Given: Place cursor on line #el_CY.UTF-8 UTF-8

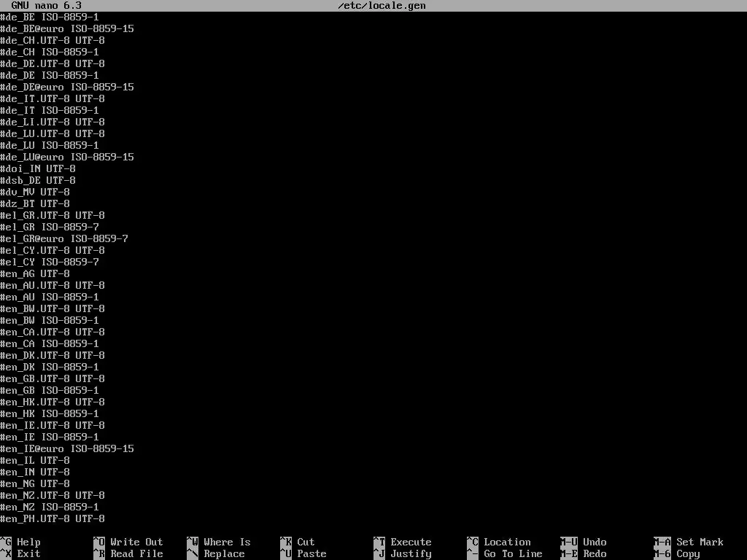Looking at the screenshot, I should coord(53,250).
